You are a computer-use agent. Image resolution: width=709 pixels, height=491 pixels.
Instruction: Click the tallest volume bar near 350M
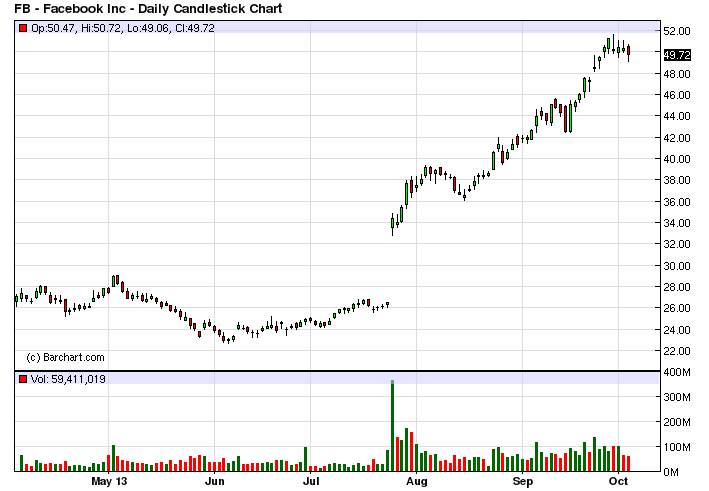pyautogui.click(x=392, y=426)
